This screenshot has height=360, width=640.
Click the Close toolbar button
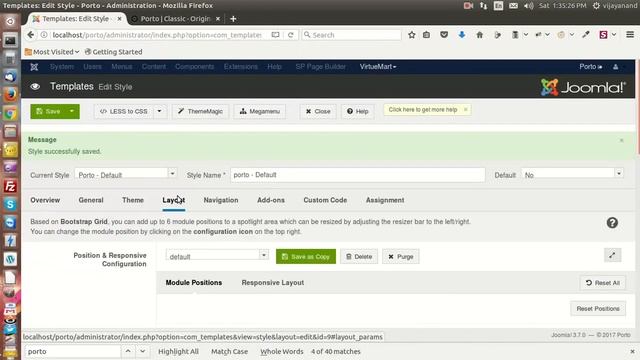[318, 111]
